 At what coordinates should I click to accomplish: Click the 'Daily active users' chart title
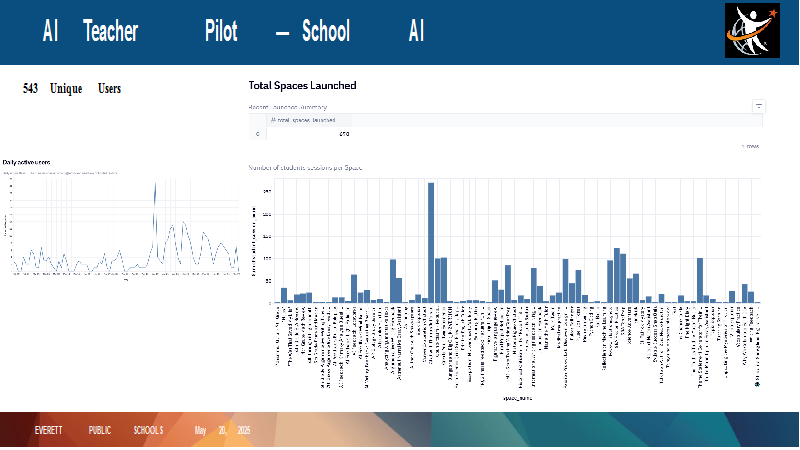pos(27,162)
